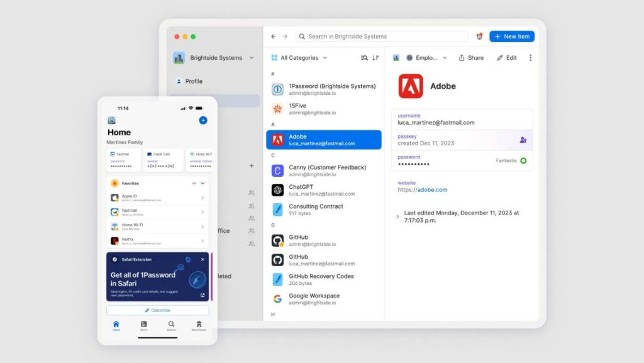The image size is (644, 363).
Task: Click the username luca_martinez@fastmail.com field
Action: pos(462,120)
